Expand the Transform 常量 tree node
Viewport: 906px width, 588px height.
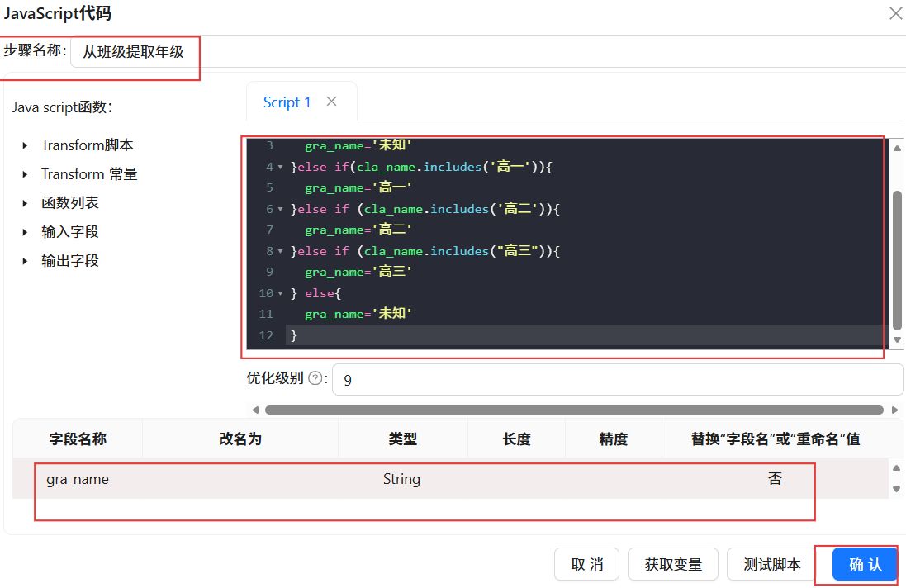coord(25,174)
